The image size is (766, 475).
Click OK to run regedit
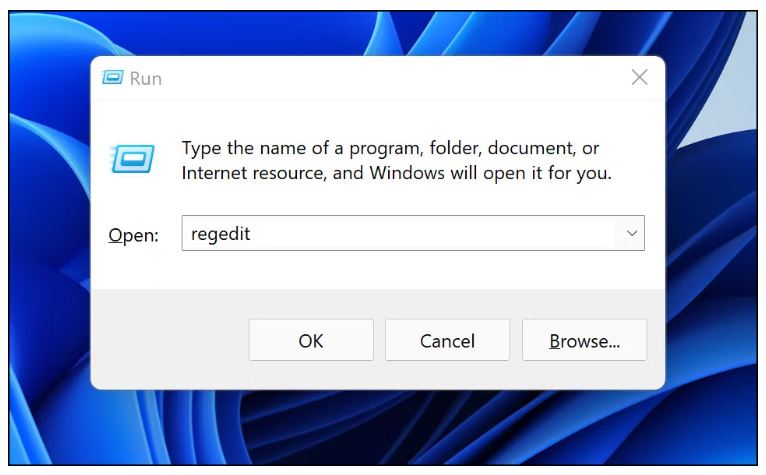pos(311,340)
